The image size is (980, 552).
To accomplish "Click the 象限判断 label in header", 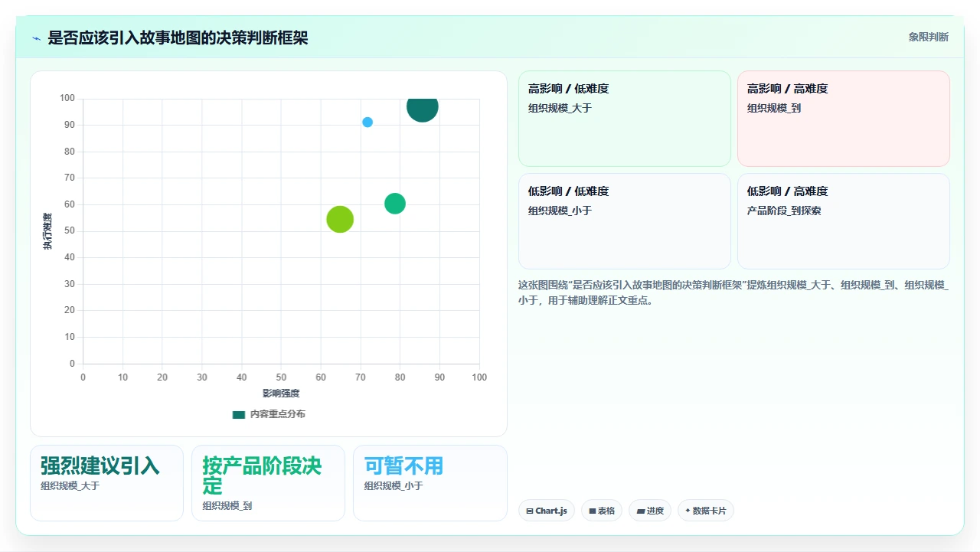I will click(928, 37).
